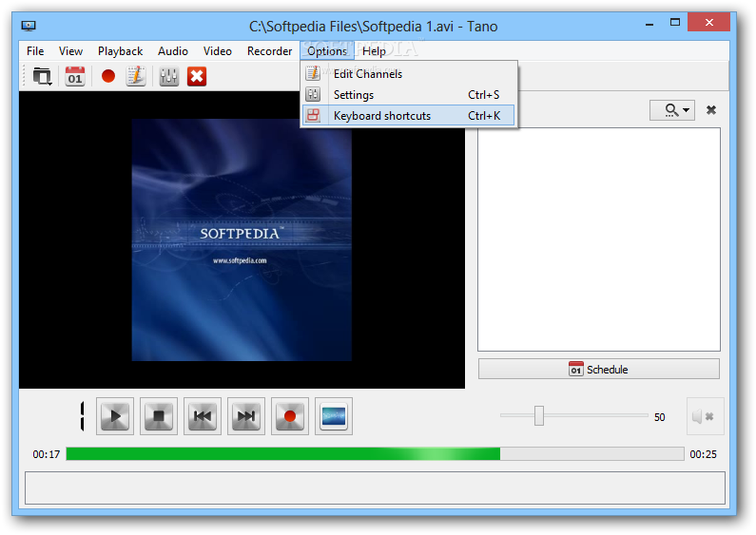This screenshot has height=535, width=756.
Task: Click the edit channels pencil toolbar icon
Action: click(x=136, y=76)
